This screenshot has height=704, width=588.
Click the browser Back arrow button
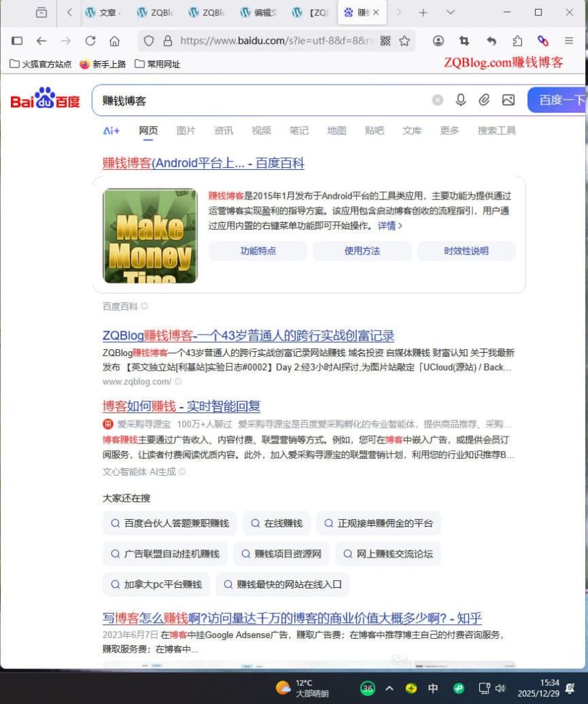coord(41,41)
